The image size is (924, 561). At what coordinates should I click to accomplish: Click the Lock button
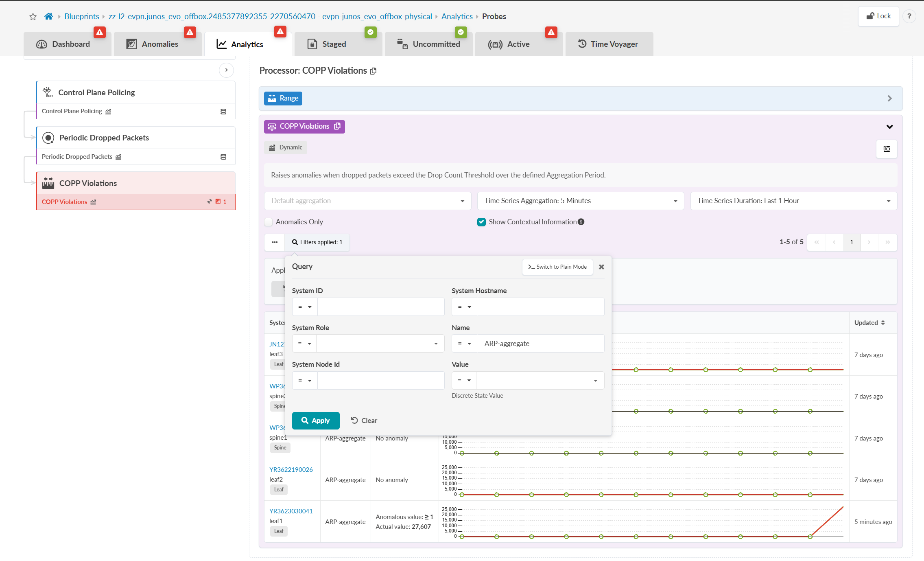point(878,16)
